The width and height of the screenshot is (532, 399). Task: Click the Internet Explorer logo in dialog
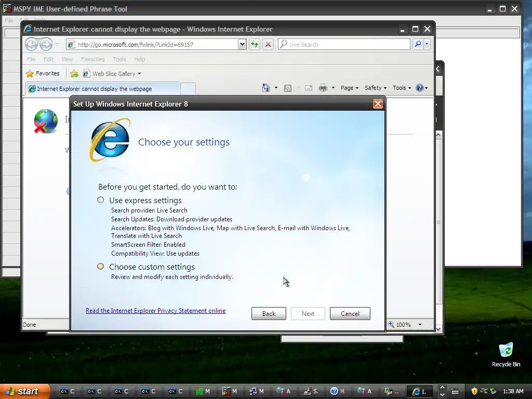(110, 140)
